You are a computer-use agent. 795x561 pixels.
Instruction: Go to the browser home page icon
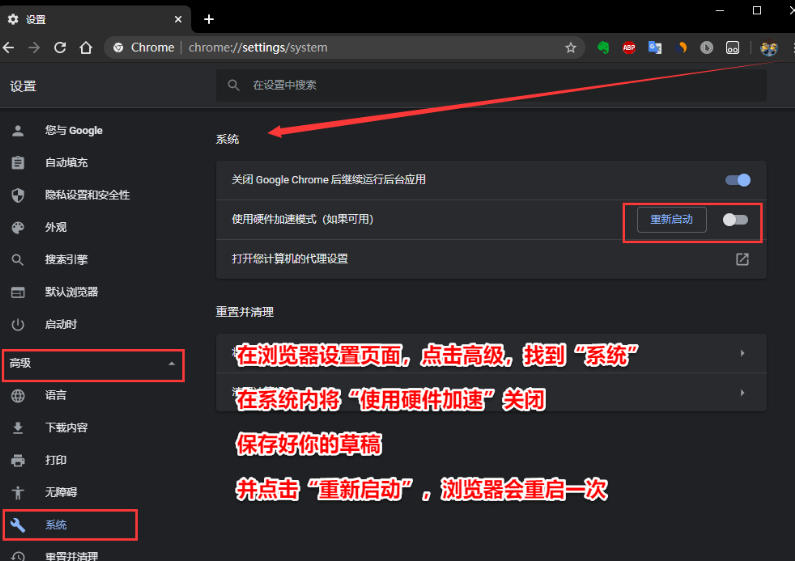pyautogui.click(x=86, y=47)
